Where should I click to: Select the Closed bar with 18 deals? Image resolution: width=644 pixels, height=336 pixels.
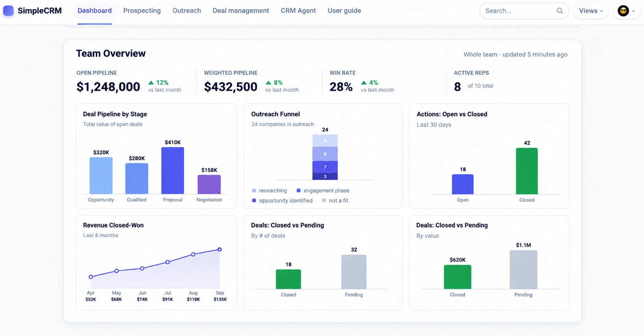[288, 279]
